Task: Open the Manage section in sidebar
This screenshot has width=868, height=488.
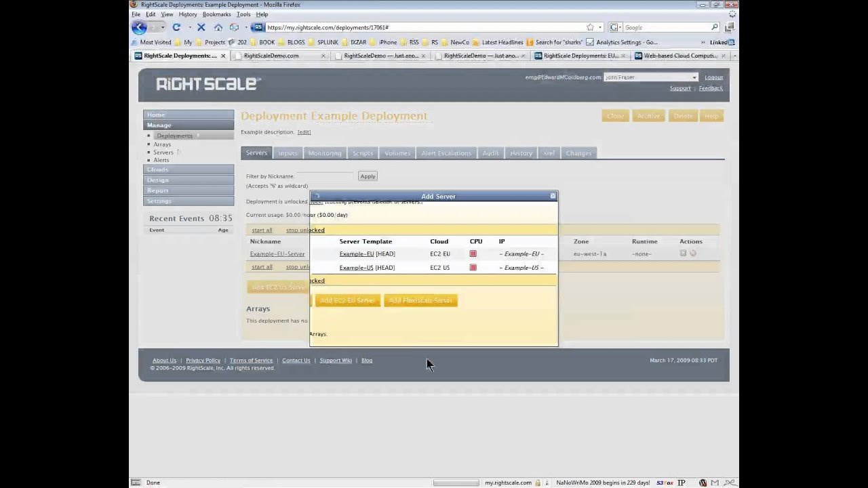Action: [189, 125]
